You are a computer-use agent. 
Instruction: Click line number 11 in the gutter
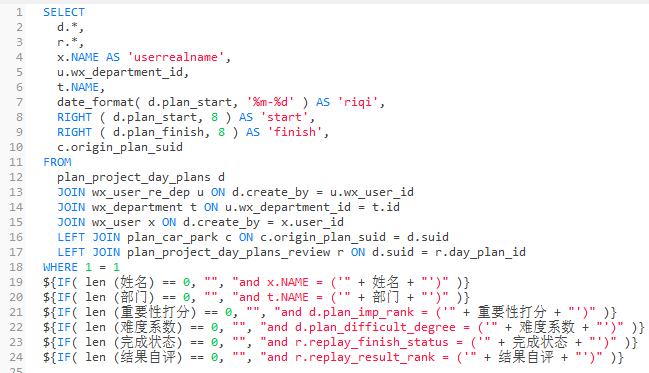16,162
